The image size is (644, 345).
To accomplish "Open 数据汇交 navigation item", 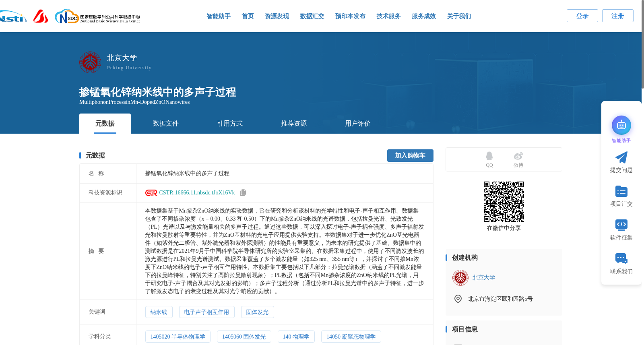I will click(312, 16).
